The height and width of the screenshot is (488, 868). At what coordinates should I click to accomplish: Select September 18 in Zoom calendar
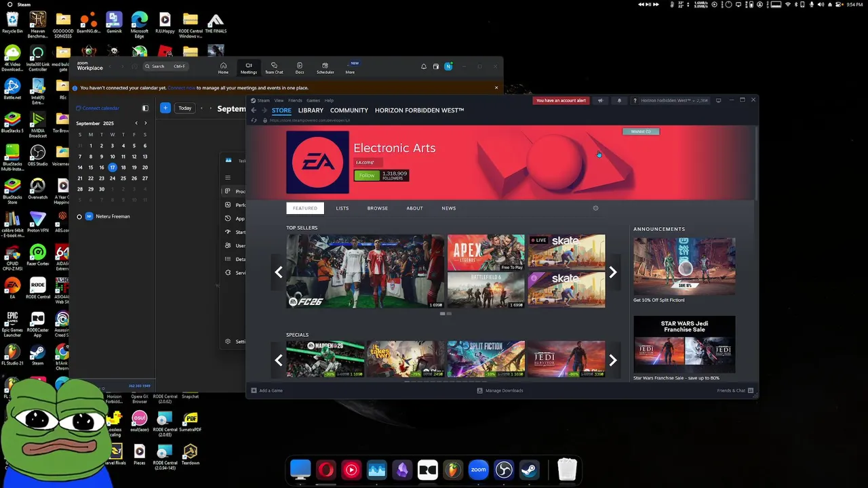coord(123,167)
